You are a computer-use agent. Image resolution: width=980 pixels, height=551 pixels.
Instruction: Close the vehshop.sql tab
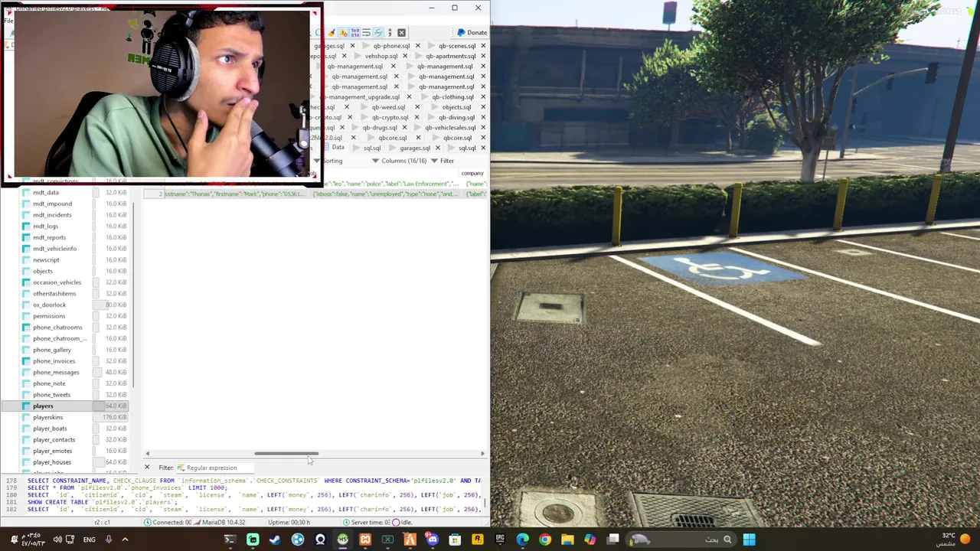point(405,56)
